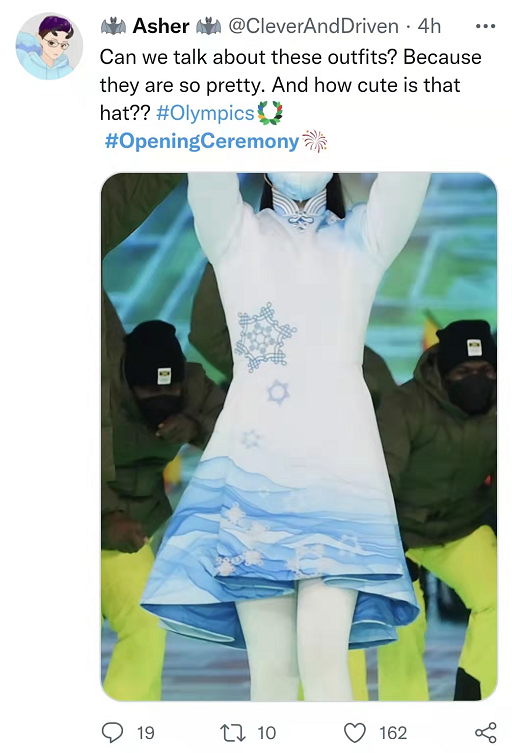Click the retweet arrows icon
The height and width of the screenshot is (753, 512).
[232, 733]
